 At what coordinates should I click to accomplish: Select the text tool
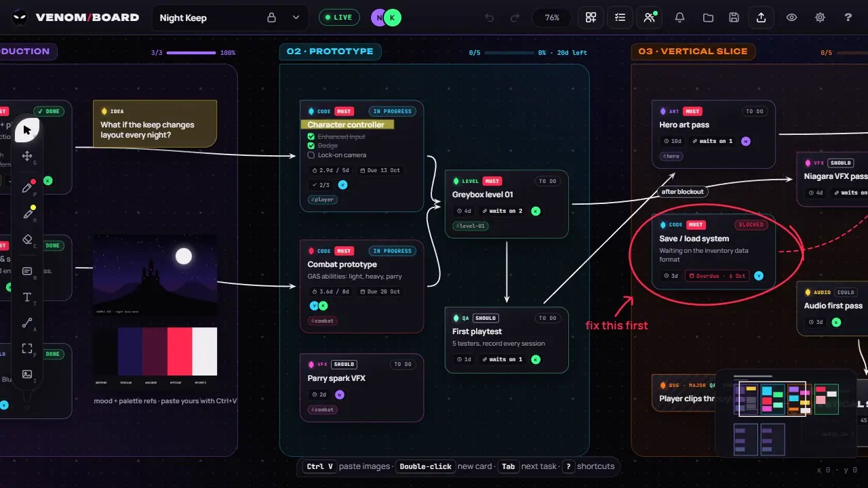pos(27,297)
